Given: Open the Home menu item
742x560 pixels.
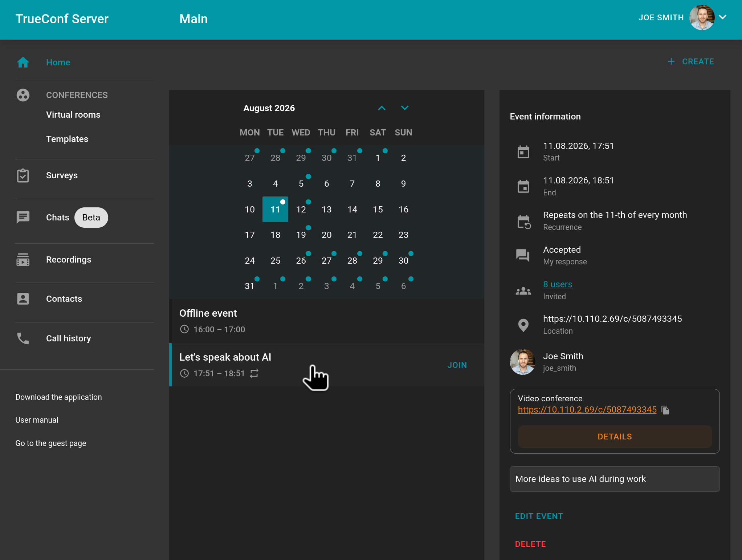Looking at the screenshot, I should click(58, 62).
